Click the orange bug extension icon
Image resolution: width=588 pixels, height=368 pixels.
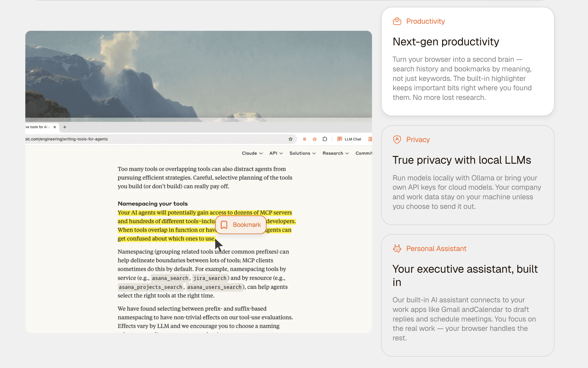pos(304,139)
